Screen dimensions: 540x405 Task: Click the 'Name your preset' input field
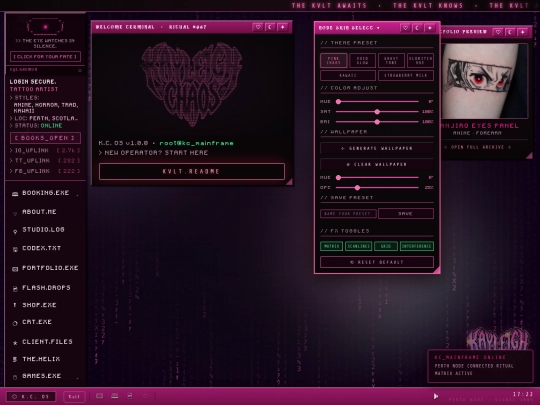348,214
